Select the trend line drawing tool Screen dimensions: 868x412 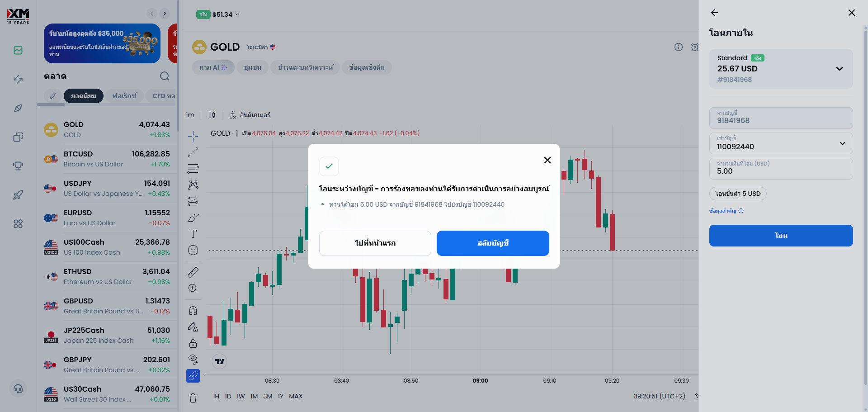193,152
